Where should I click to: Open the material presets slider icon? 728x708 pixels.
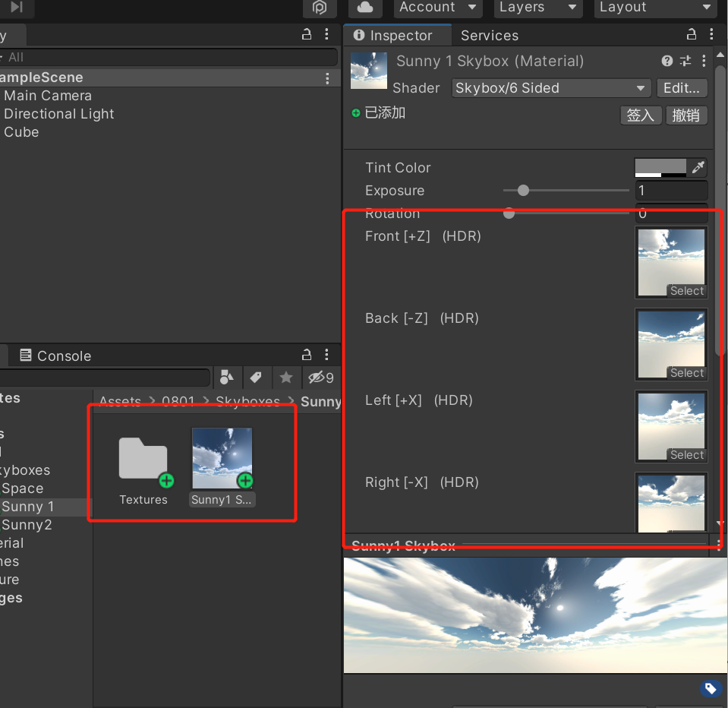[x=685, y=61]
